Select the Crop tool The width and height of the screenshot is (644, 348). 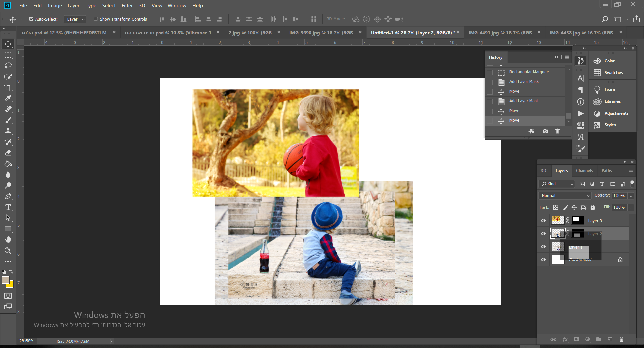[8, 87]
